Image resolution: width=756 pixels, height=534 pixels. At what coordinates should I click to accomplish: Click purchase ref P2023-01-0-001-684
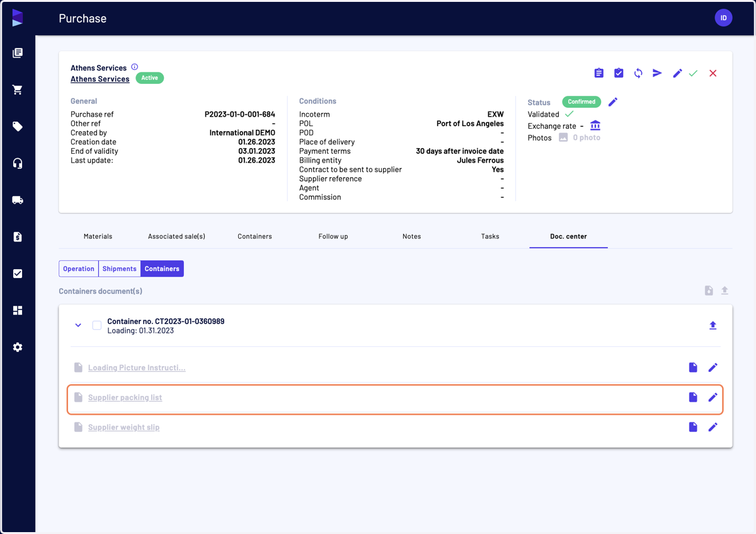[x=240, y=115]
